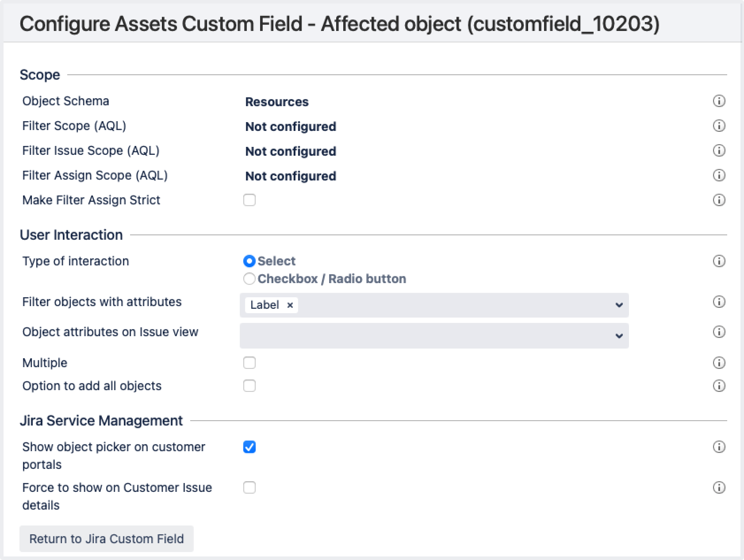Open the info tooltip for Filter Scope (AQL)
This screenshot has height=560, width=744.
click(720, 126)
